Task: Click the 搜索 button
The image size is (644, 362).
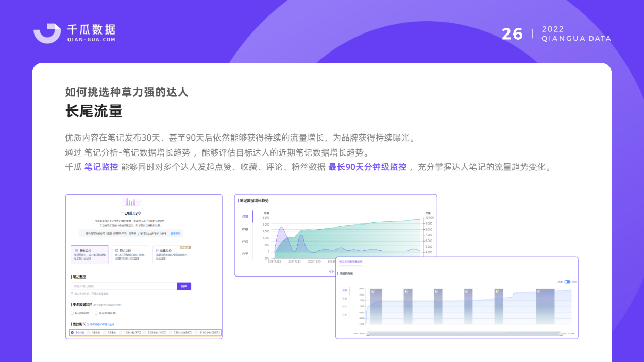Action: (184, 286)
